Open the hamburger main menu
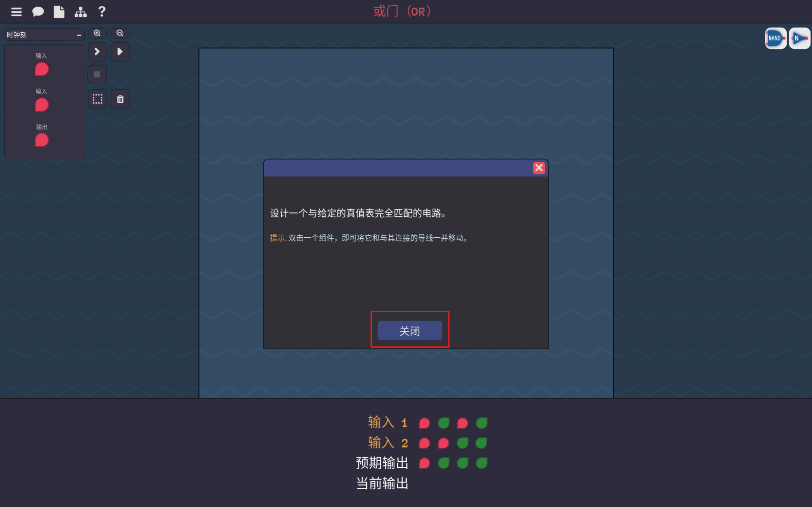 [x=16, y=12]
